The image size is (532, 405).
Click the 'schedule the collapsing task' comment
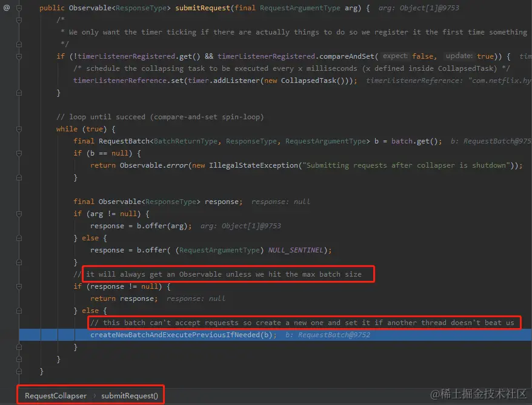click(291, 68)
